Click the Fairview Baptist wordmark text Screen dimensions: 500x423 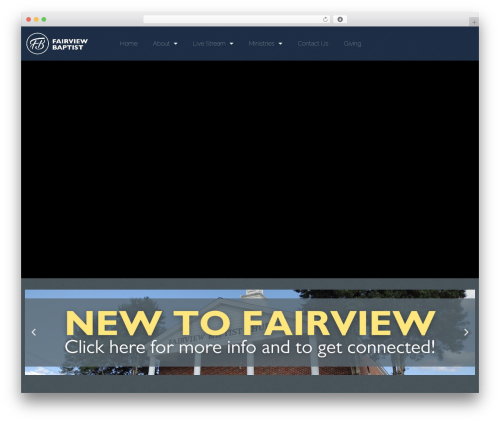pos(70,44)
